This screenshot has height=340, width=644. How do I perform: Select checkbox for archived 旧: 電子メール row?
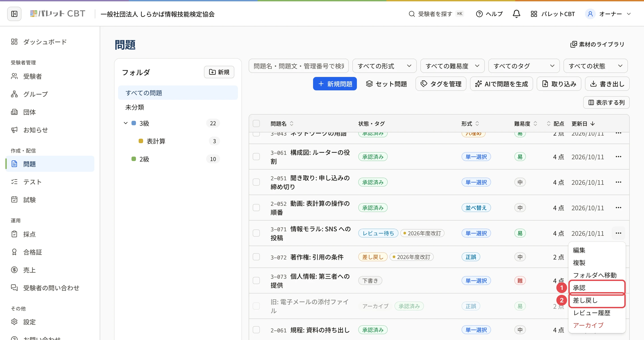(x=256, y=306)
